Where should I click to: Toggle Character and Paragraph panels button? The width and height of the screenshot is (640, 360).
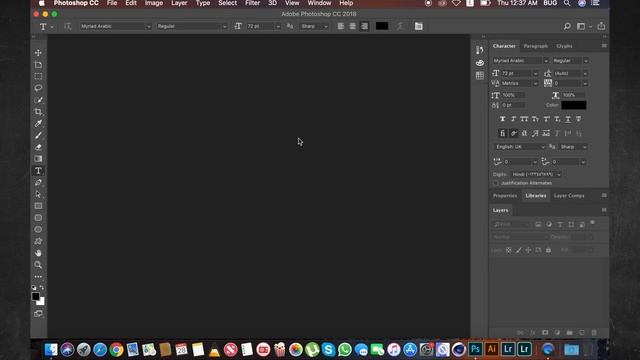419,26
